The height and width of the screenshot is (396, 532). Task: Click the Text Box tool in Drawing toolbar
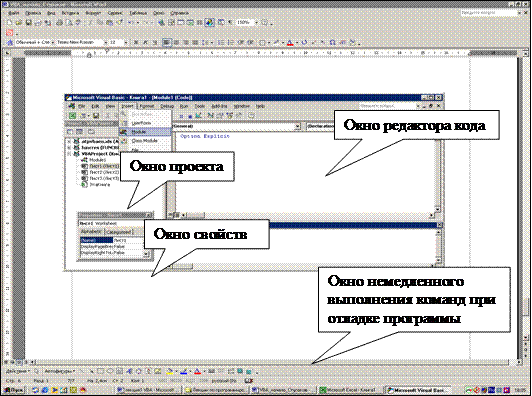click(x=119, y=371)
